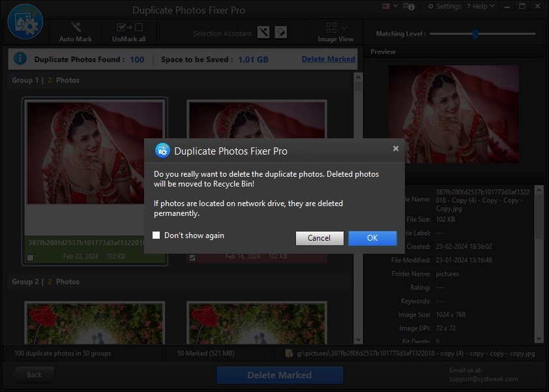Unmark the Feb 16, 2024 photo checkbox
This screenshot has height=392, width=549.
point(192,258)
